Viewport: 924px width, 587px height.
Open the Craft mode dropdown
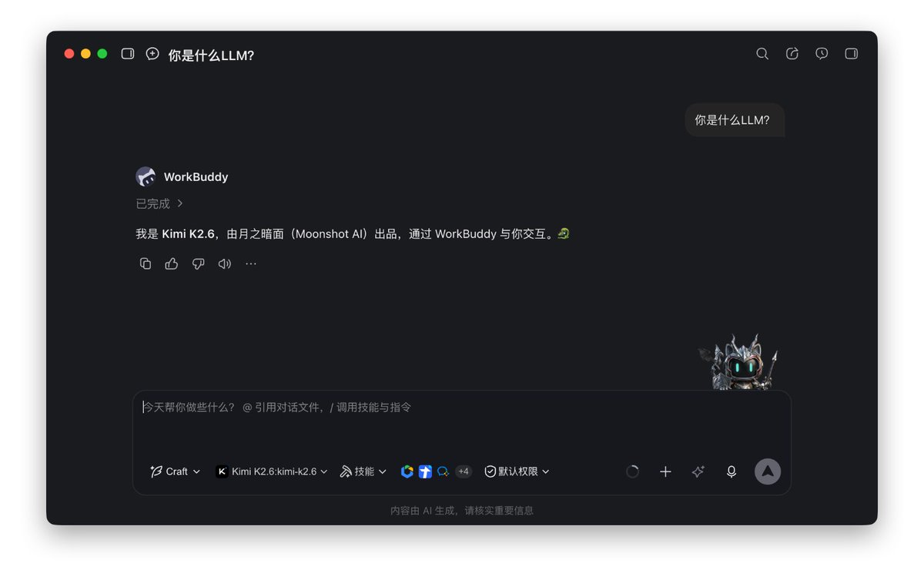(175, 471)
